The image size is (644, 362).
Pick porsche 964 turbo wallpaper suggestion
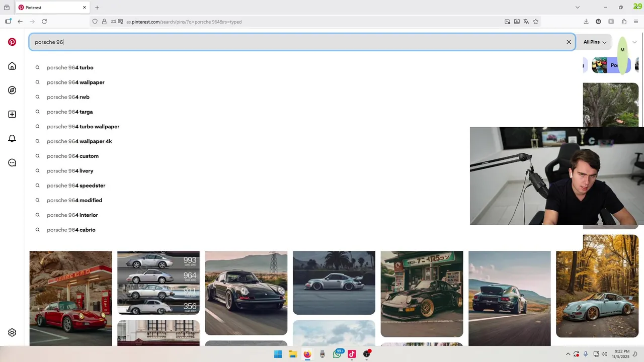(x=83, y=127)
